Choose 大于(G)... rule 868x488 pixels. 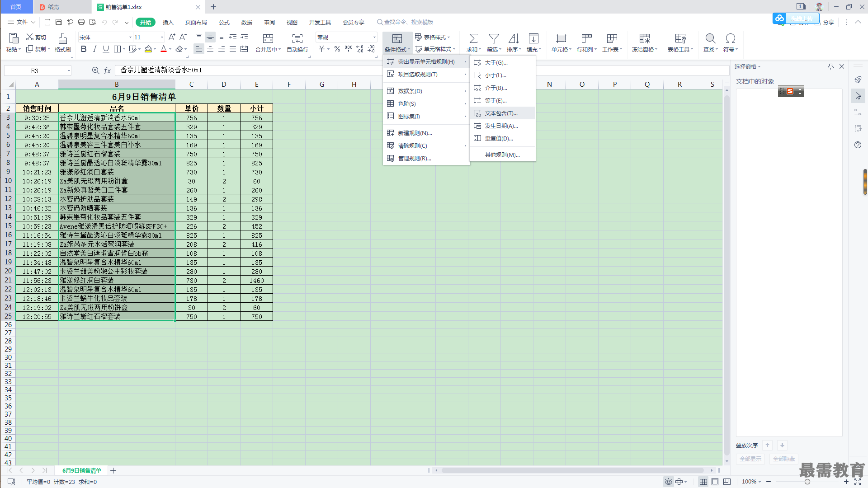coord(503,63)
